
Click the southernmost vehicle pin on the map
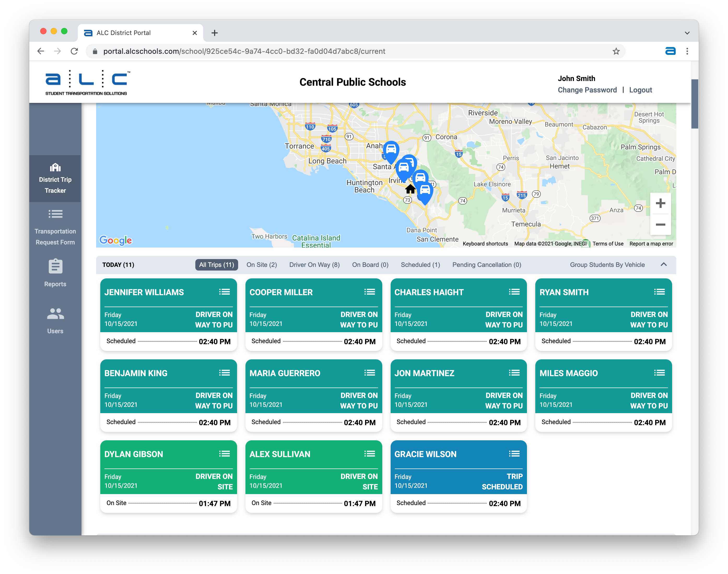[x=425, y=193]
